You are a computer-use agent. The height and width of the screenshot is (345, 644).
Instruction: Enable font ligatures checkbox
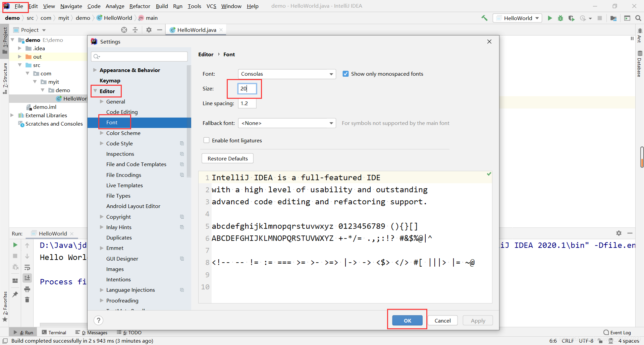206,140
